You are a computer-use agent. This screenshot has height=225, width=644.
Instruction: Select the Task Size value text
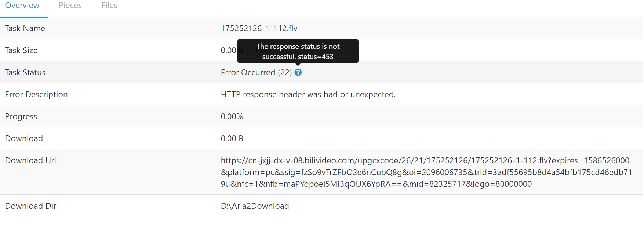[x=228, y=50]
